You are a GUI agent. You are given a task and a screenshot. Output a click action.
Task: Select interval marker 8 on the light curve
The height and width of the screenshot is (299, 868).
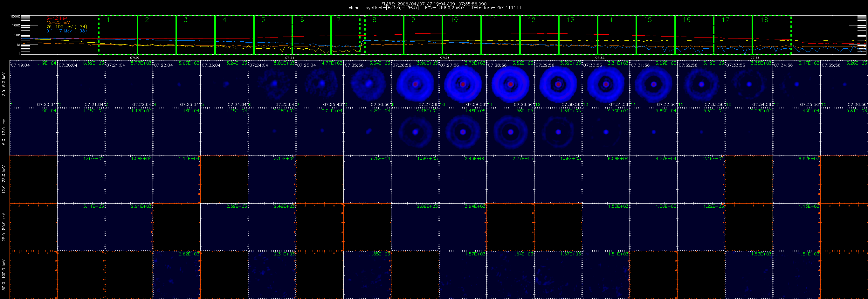pyautogui.click(x=374, y=20)
